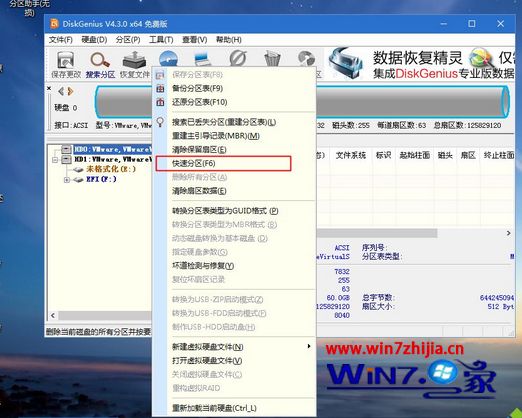Open the 工具(T) menu
The image size is (522, 418).
coord(161,40)
